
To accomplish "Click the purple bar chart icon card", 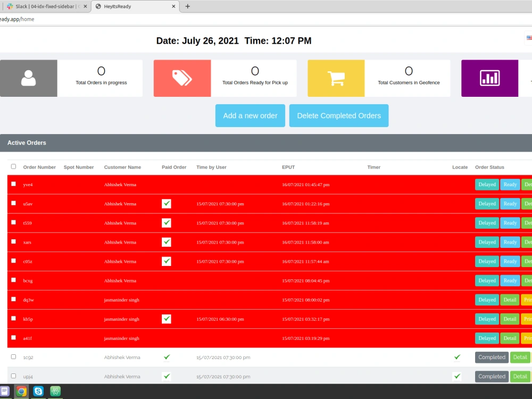I will 489,78.
